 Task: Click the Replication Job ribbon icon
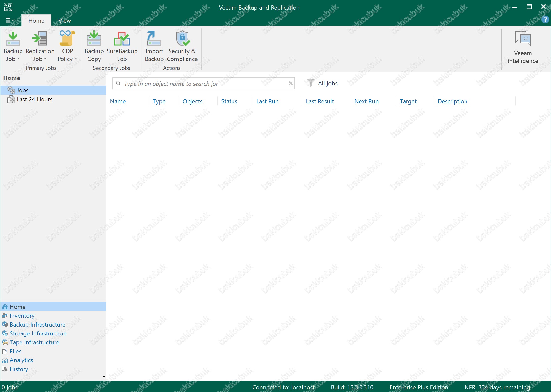point(40,39)
